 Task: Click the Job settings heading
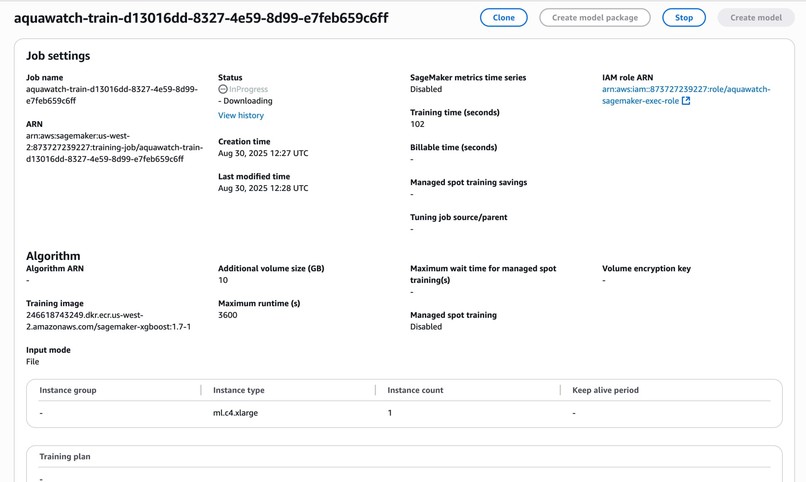pos(58,55)
